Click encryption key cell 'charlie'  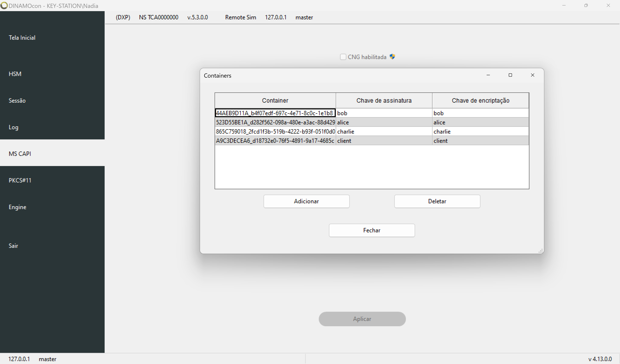[x=480, y=131]
